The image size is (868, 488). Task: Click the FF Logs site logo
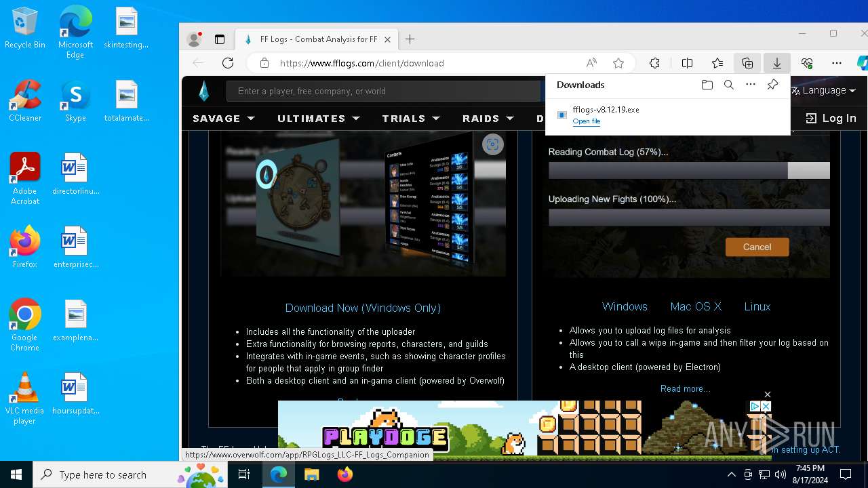[204, 91]
